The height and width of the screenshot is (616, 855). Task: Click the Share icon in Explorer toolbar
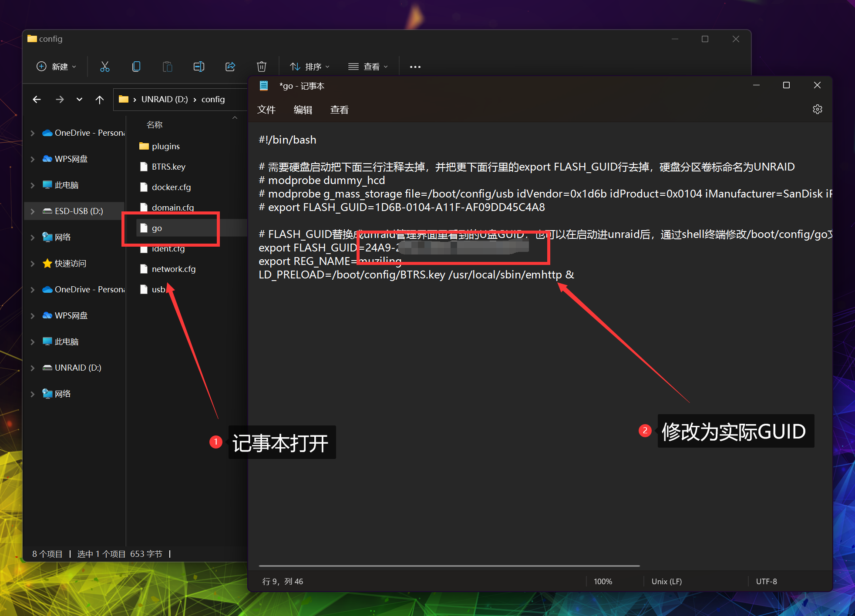(x=230, y=67)
